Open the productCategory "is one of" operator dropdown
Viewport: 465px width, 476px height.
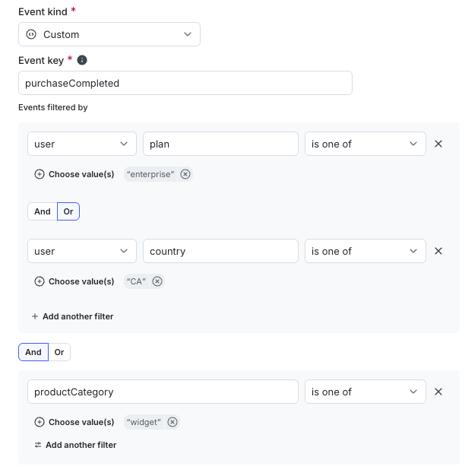[x=365, y=392]
